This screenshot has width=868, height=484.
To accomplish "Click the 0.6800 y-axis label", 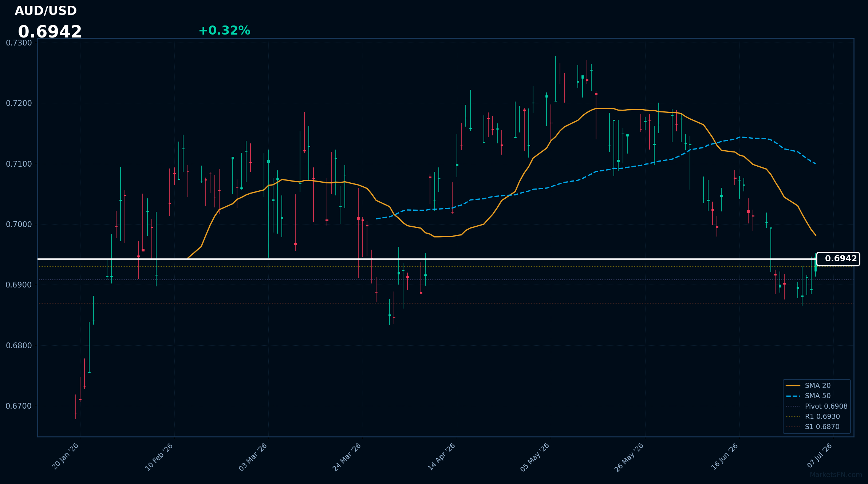I will point(19,346).
